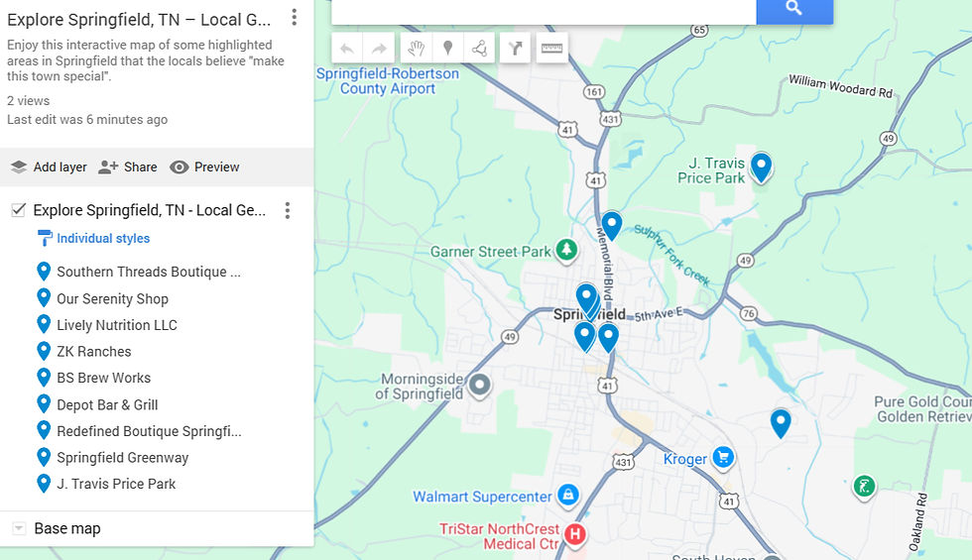Image resolution: width=972 pixels, height=560 pixels.
Task: Select the draw a line tool
Action: pos(479,49)
